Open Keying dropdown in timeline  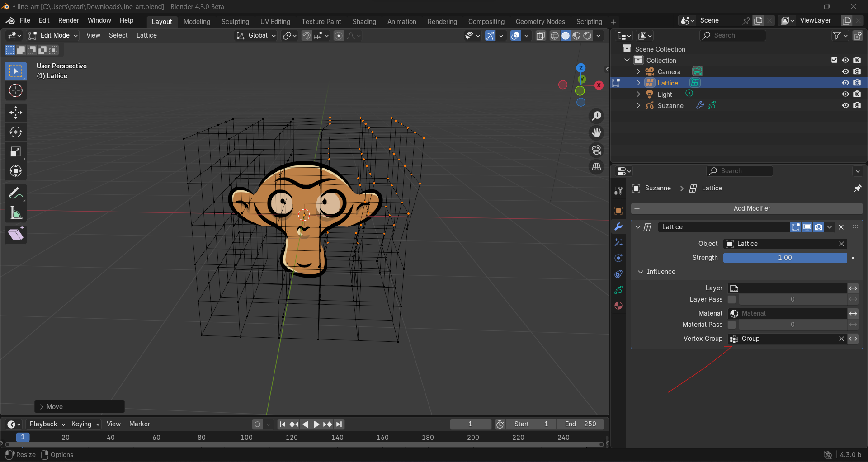pyautogui.click(x=85, y=424)
